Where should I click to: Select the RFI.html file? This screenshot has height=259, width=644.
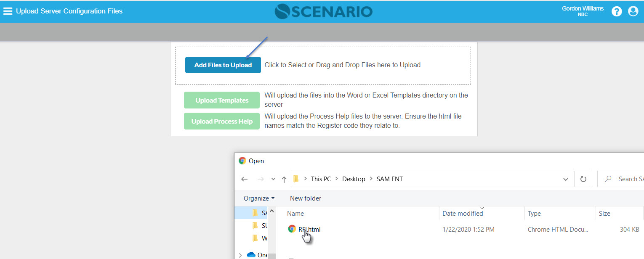[x=309, y=229]
